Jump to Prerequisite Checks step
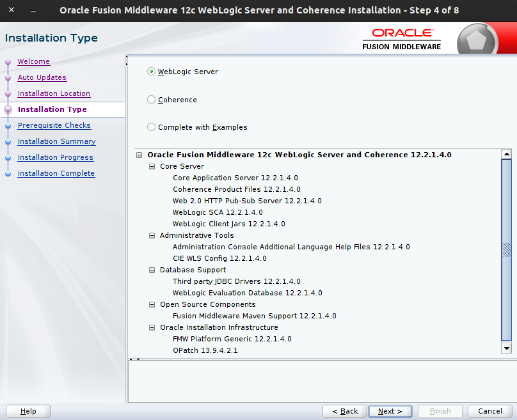Image resolution: width=517 pixels, height=420 pixels. [54, 125]
